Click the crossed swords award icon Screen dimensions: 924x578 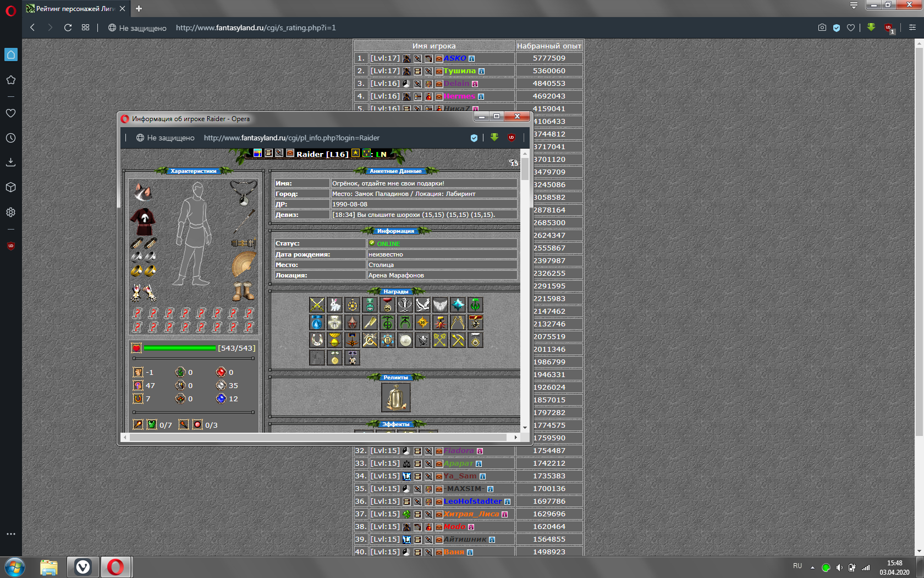click(317, 304)
